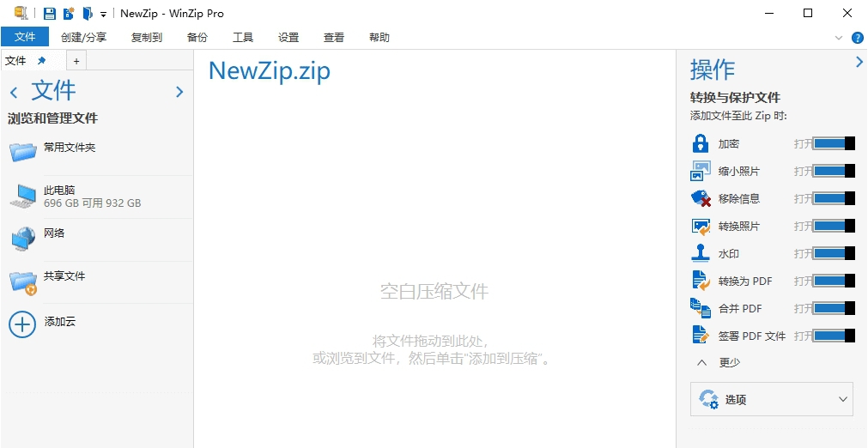The width and height of the screenshot is (868, 448).
Task: Toggle the 水印 switch
Action: pos(834,253)
